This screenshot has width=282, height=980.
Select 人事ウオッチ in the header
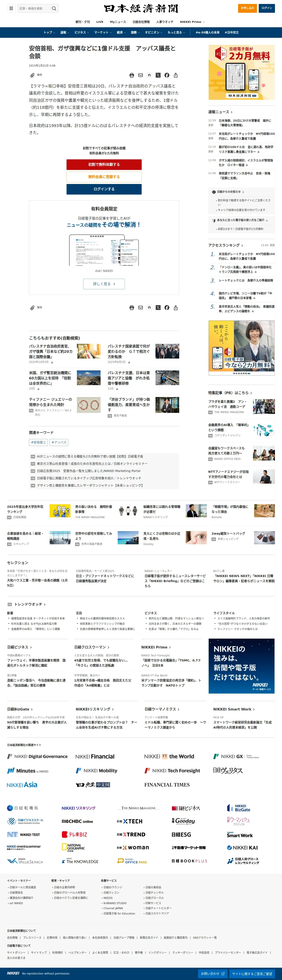click(164, 22)
